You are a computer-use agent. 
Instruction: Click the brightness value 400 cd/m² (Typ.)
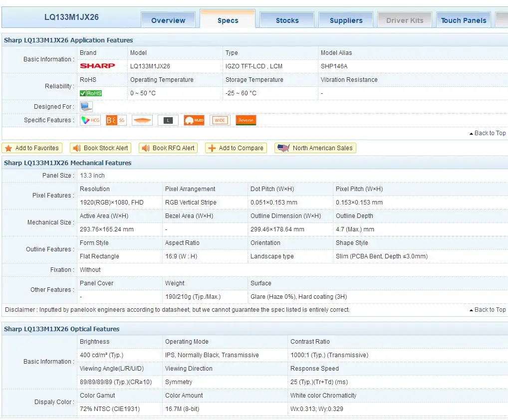102,355
